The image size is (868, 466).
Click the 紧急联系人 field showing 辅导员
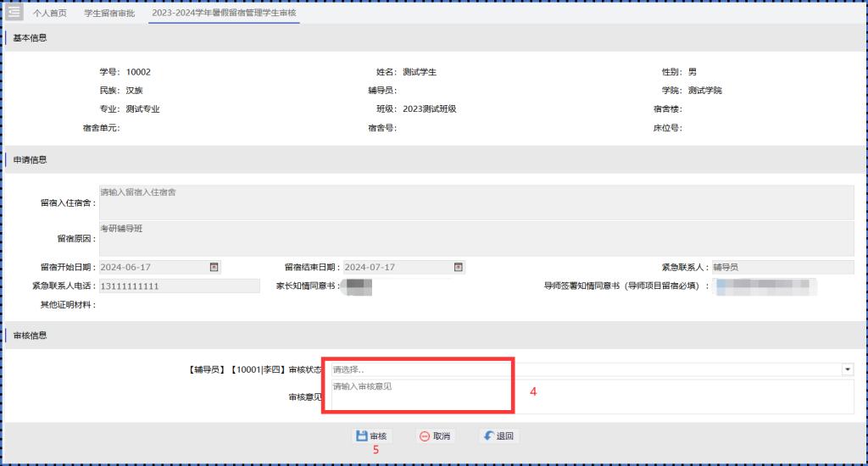(782, 267)
